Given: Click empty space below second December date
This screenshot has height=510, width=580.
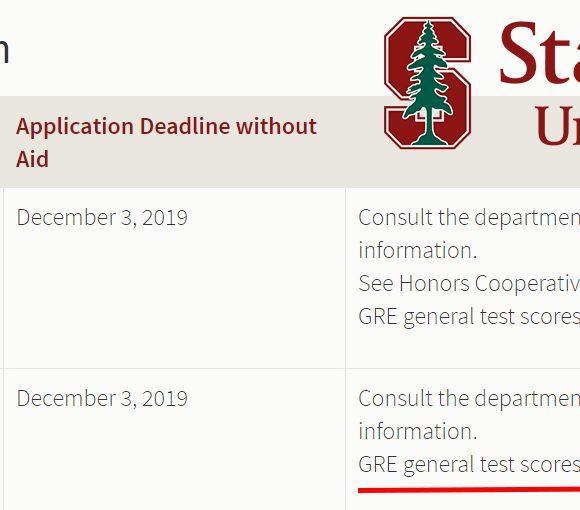Looking at the screenshot, I should (x=175, y=460).
